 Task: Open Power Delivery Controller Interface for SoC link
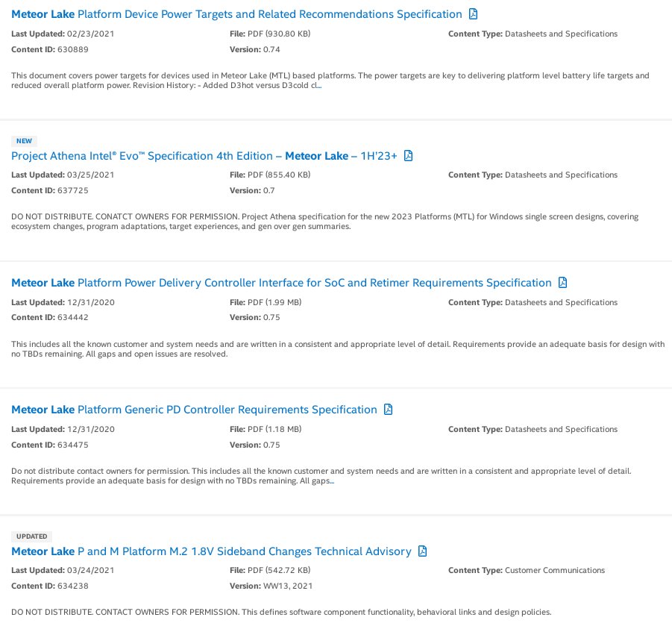pos(281,283)
